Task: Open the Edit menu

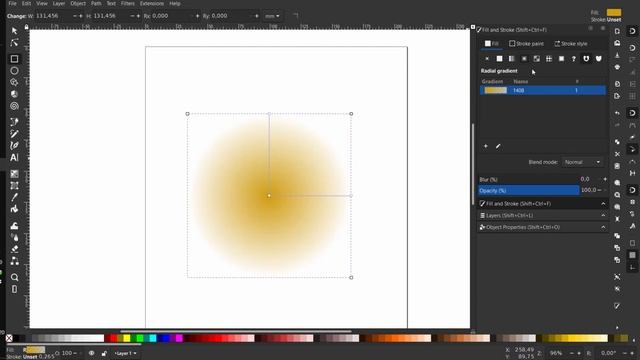Action: pos(27,3)
